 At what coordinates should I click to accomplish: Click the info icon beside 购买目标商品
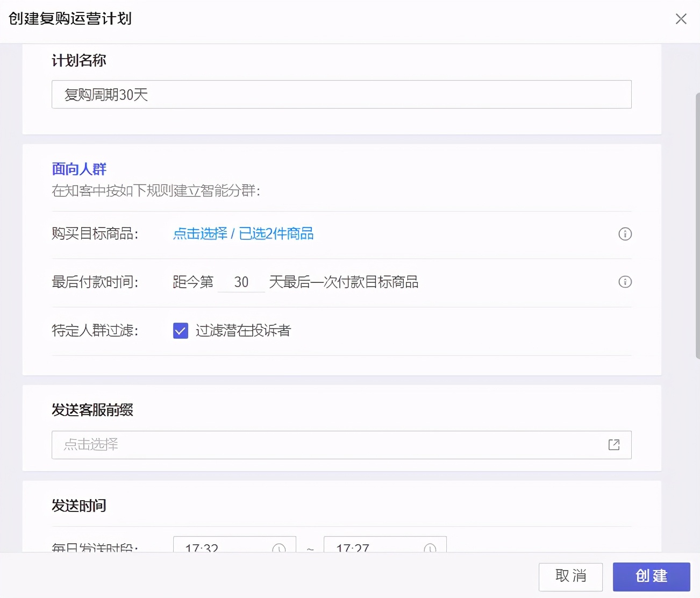[625, 234]
